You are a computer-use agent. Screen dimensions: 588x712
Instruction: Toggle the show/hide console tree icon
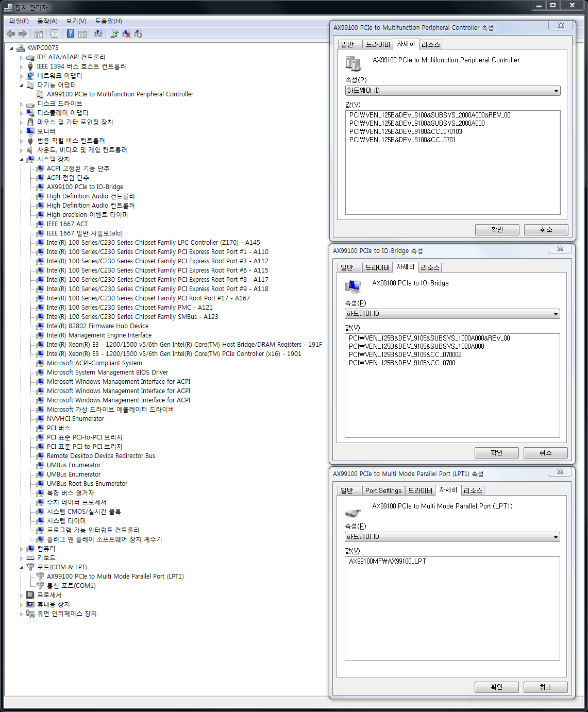pyautogui.click(x=39, y=33)
